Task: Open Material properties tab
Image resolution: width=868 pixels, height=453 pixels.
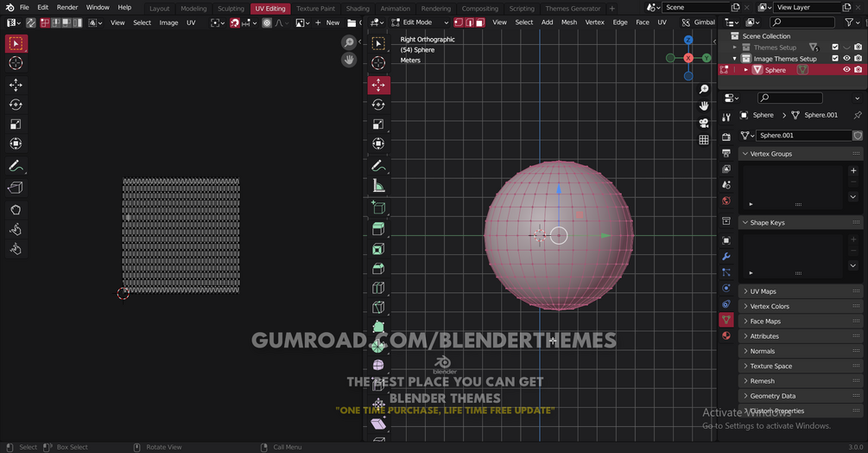Action: click(x=726, y=335)
